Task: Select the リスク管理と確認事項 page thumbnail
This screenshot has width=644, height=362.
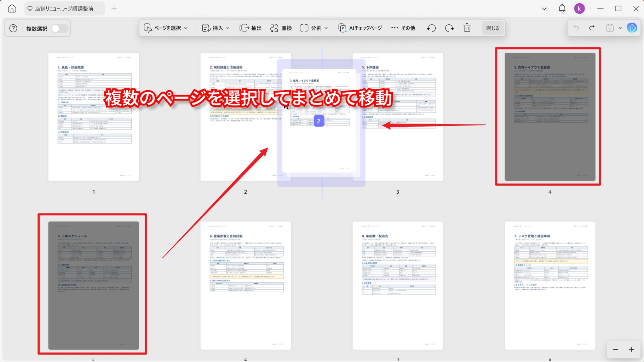Action: 550,286
